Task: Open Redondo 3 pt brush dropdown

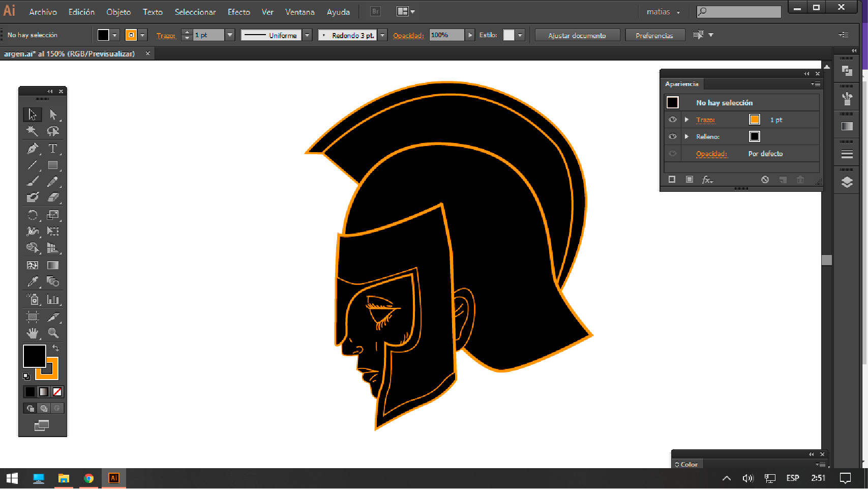Action: coord(382,35)
